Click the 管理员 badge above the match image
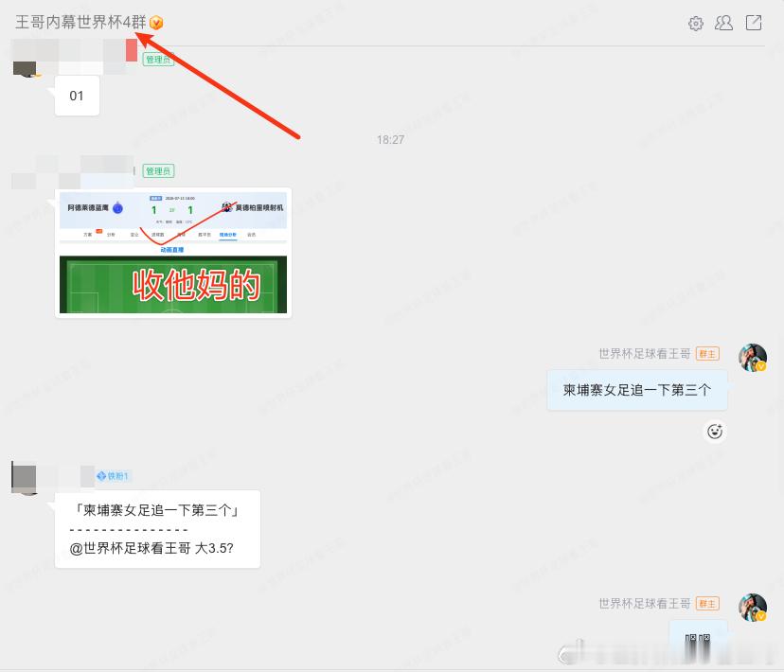This screenshot has width=784, height=672. [x=158, y=171]
